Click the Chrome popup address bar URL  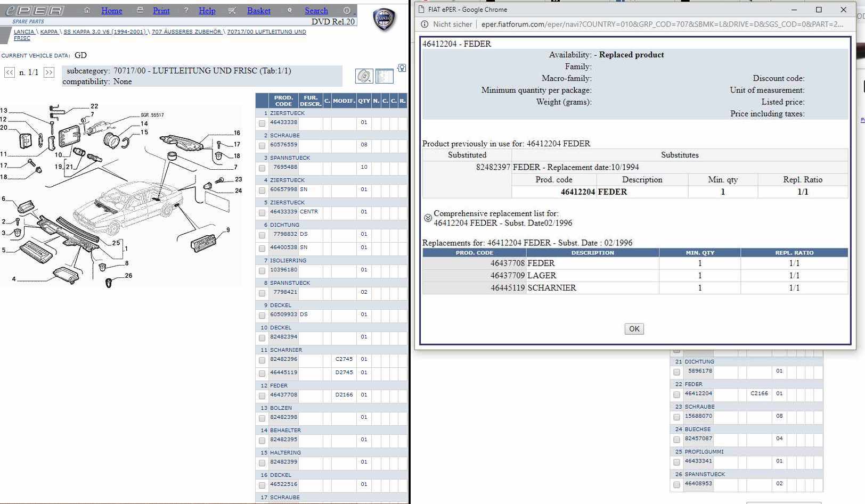coord(662,24)
